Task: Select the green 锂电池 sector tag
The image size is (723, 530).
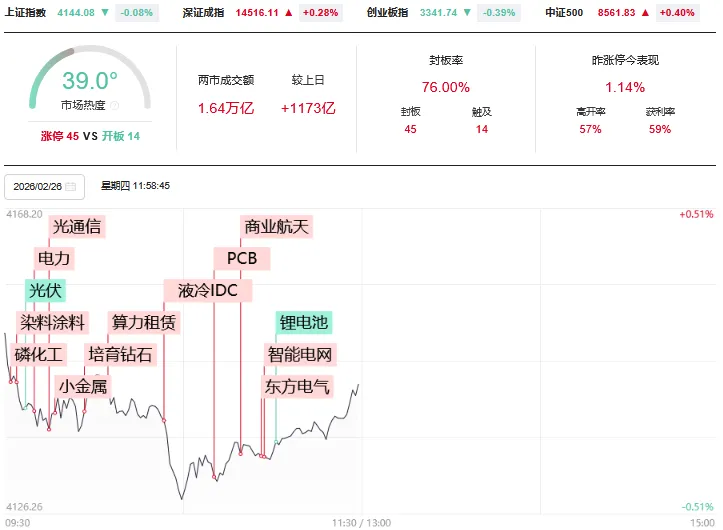Action: click(x=304, y=322)
